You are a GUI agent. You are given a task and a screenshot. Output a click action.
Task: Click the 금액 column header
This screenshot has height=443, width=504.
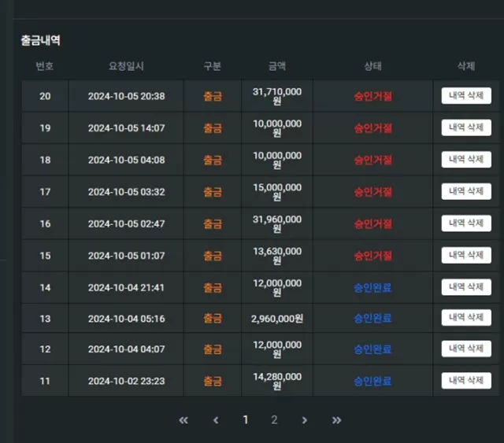tap(276, 66)
